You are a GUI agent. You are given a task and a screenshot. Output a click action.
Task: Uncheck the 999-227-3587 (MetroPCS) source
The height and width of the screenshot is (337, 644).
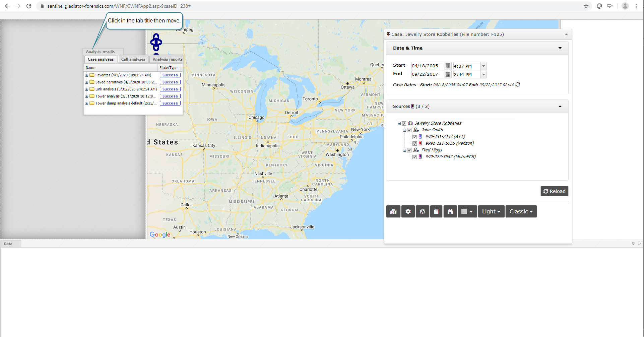click(414, 157)
